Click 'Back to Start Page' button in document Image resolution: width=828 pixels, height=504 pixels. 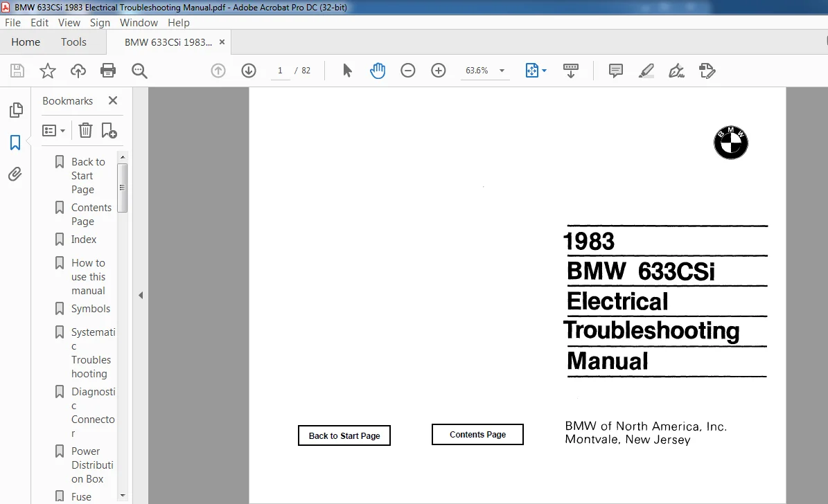tap(344, 435)
